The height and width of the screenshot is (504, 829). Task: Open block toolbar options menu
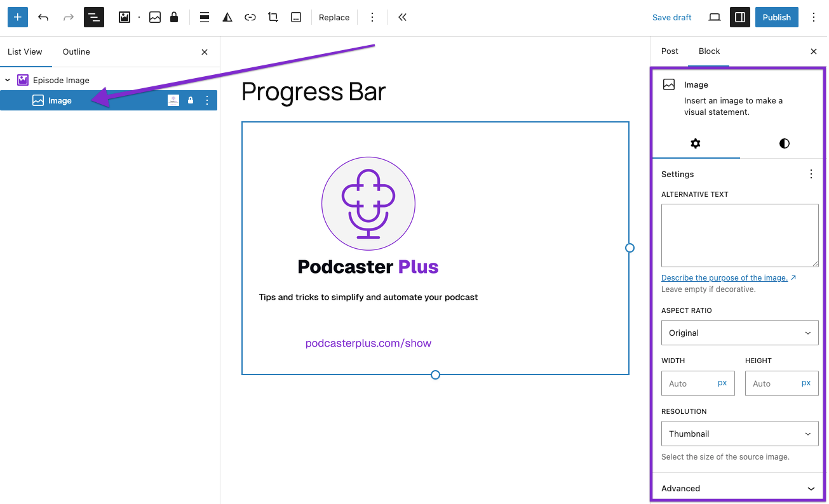click(372, 17)
